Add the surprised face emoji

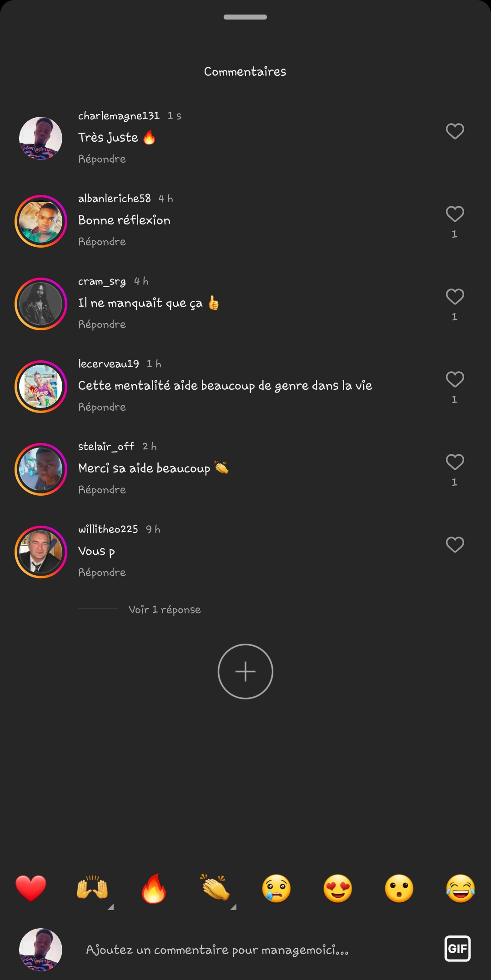(x=399, y=888)
